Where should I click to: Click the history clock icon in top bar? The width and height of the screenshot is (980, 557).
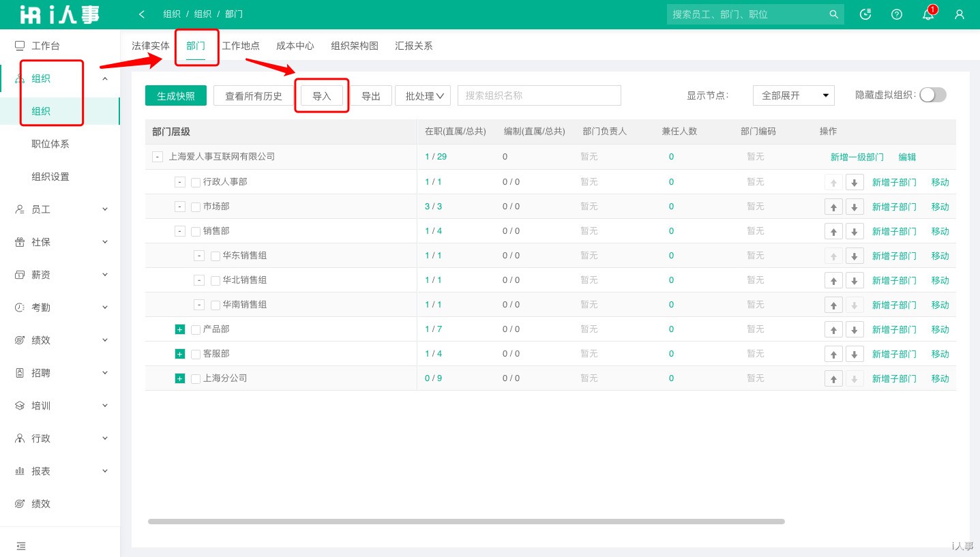pyautogui.click(x=865, y=14)
